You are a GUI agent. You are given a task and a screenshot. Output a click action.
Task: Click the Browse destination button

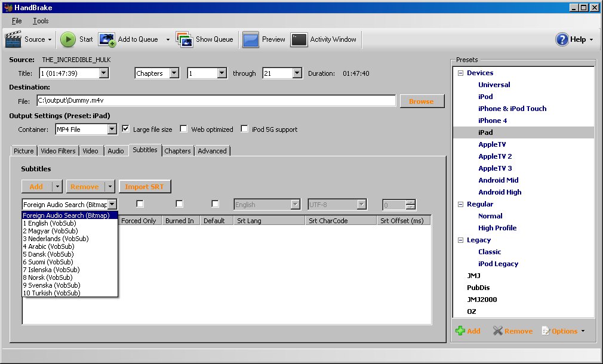(x=422, y=101)
